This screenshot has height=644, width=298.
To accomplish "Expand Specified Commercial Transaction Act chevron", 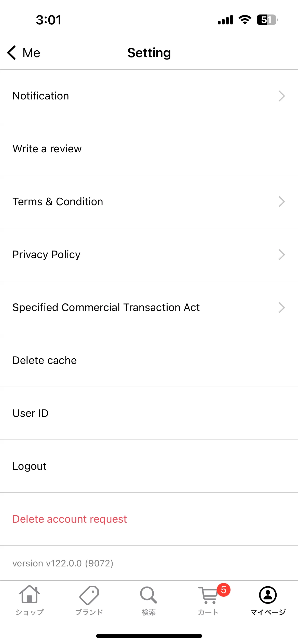I will click(281, 308).
